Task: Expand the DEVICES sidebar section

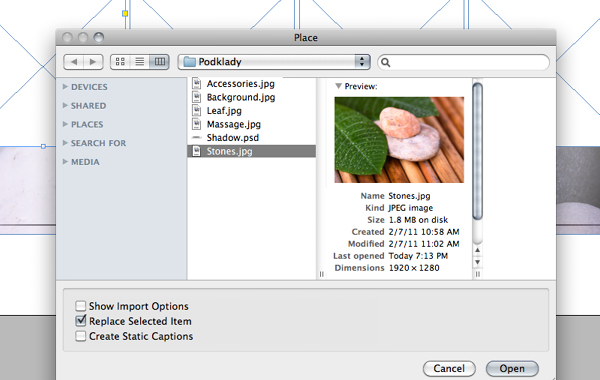Action: tap(65, 87)
